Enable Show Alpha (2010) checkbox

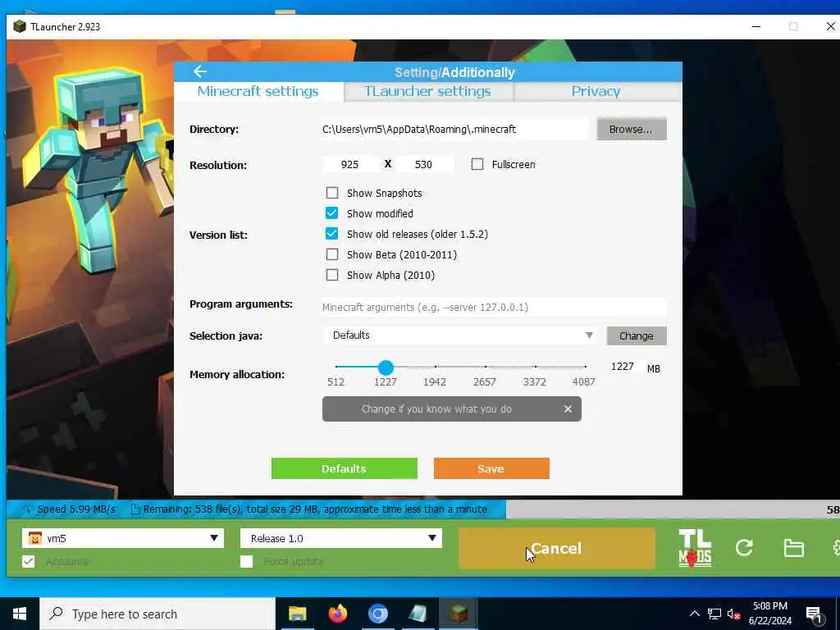[x=332, y=275]
